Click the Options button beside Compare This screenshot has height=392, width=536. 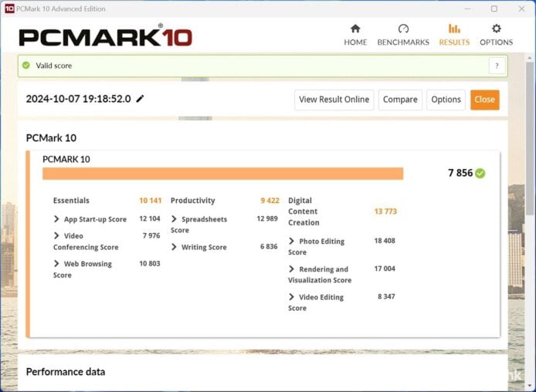click(x=446, y=100)
